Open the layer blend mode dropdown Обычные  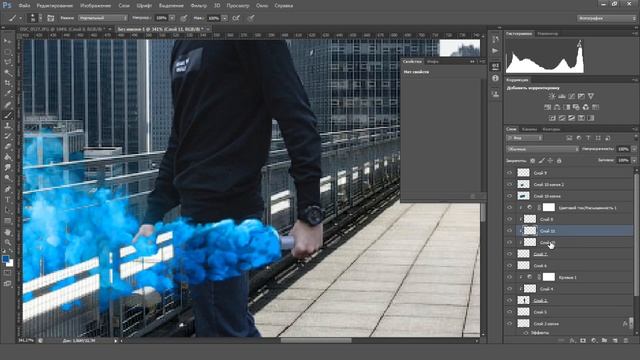pyautogui.click(x=542, y=149)
